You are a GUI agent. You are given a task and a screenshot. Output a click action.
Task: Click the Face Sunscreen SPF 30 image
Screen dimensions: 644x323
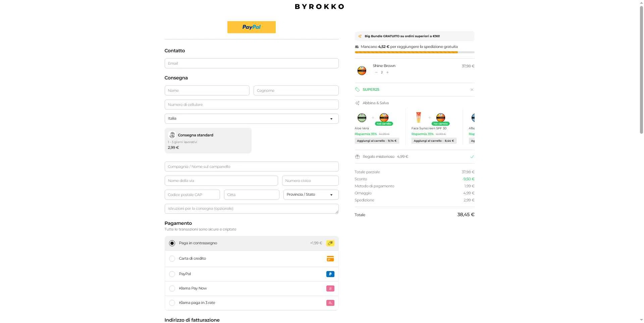coord(419,117)
